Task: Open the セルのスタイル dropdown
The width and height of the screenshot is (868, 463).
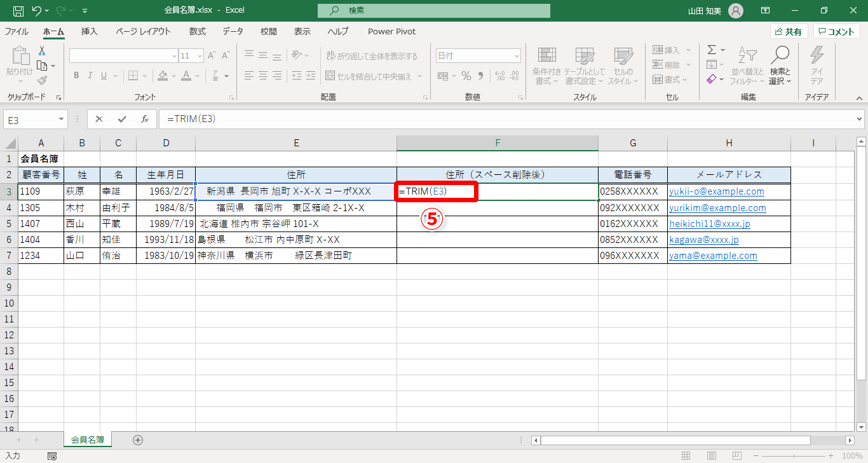Action: pos(623,65)
